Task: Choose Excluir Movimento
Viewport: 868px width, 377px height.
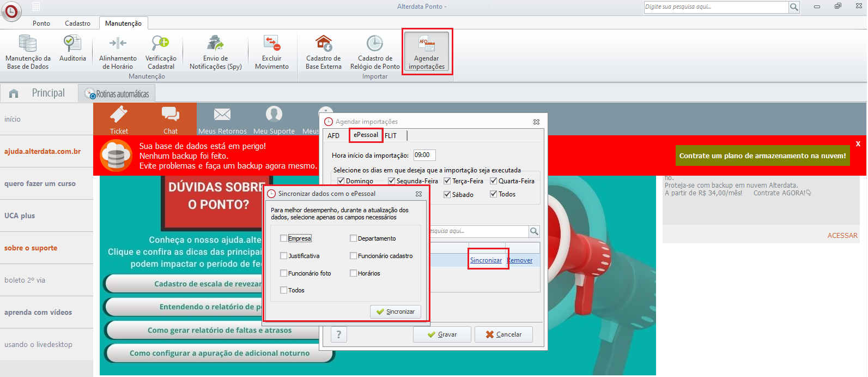Action: click(272, 52)
